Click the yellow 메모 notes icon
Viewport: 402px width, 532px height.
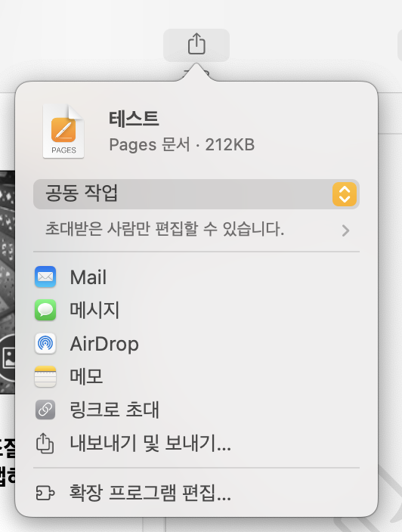pyautogui.click(x=45, y=376)
